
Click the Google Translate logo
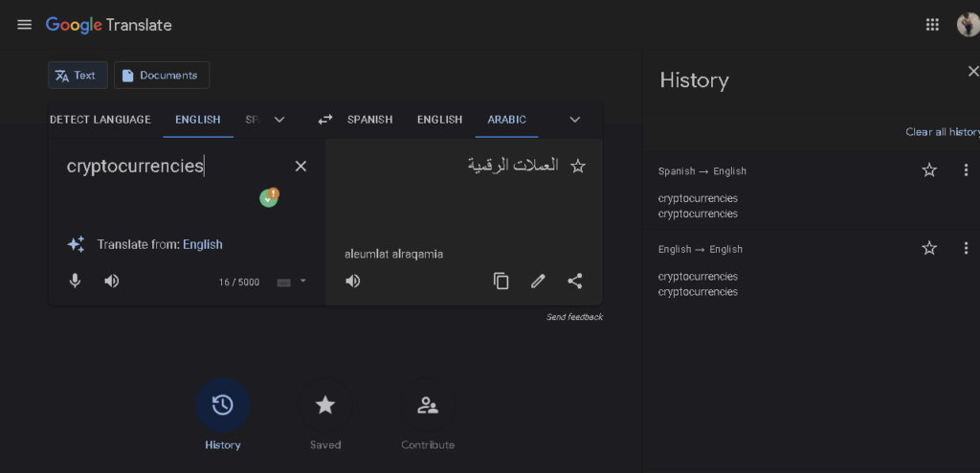point(109,25)
